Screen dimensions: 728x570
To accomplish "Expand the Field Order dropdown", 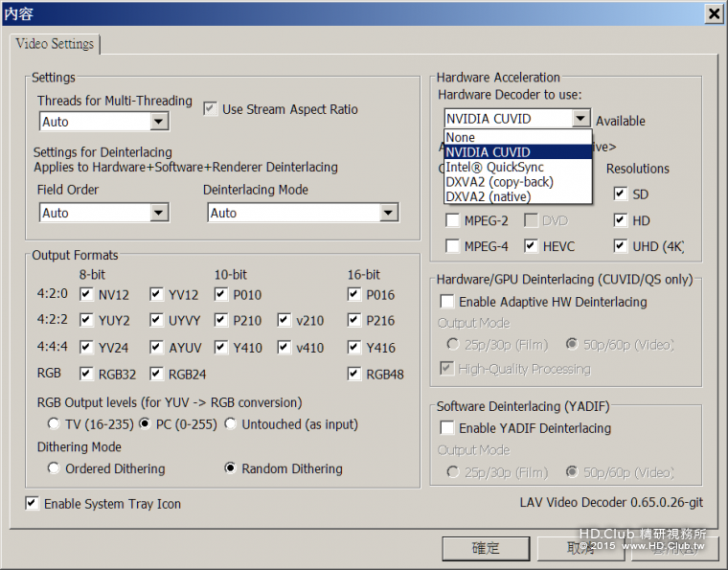I will [159, 213].
